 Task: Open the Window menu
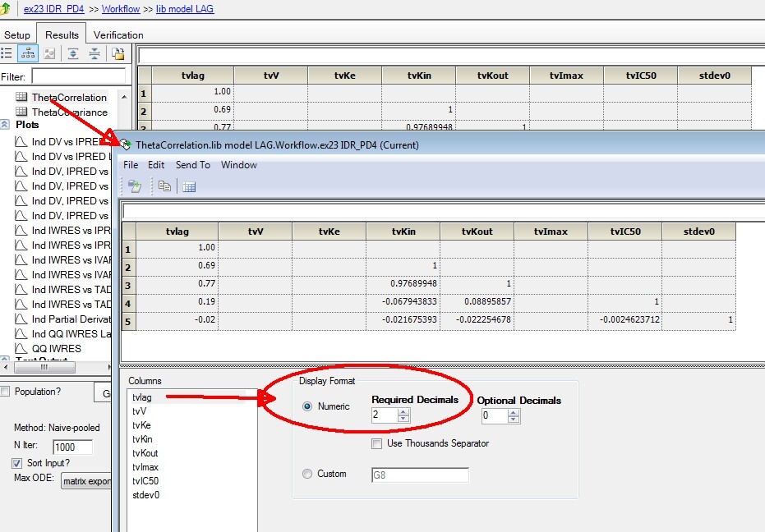238,165
